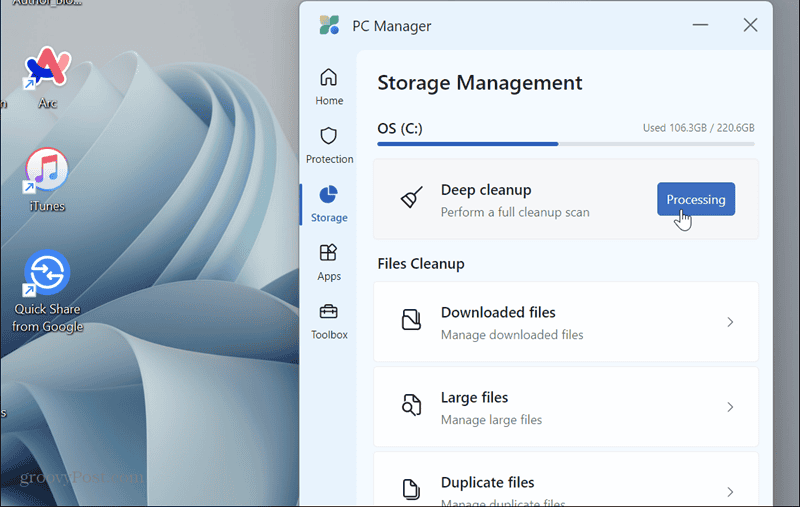Click the Downloaded files icon
800x507 pixels.
[x=411, y=320]
